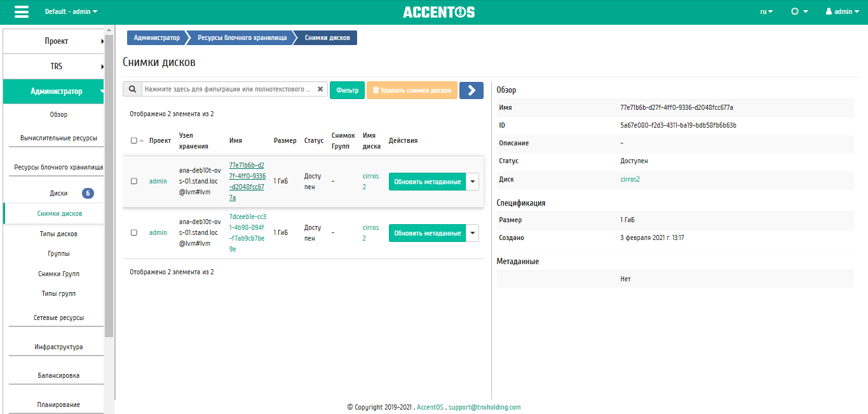Sort by the Проект column arrow
Image resolution: width=868 pixels, height=414 pixels.
pyautogui.click(x=141, y=140)
